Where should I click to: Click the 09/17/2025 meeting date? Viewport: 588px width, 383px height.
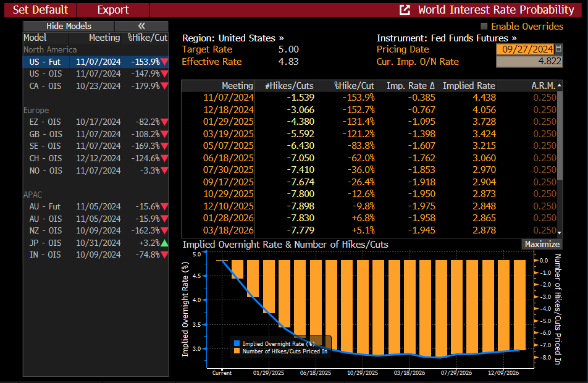pos(229,182)
